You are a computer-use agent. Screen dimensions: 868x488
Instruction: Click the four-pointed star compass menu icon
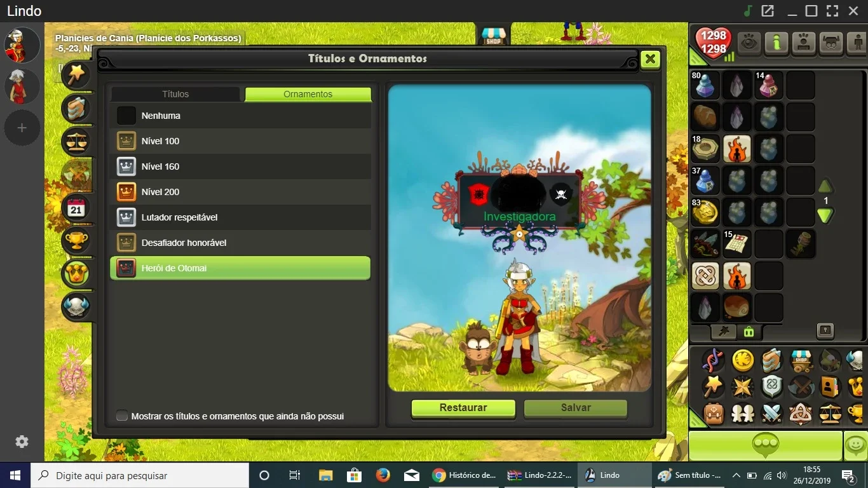[742, 387]
